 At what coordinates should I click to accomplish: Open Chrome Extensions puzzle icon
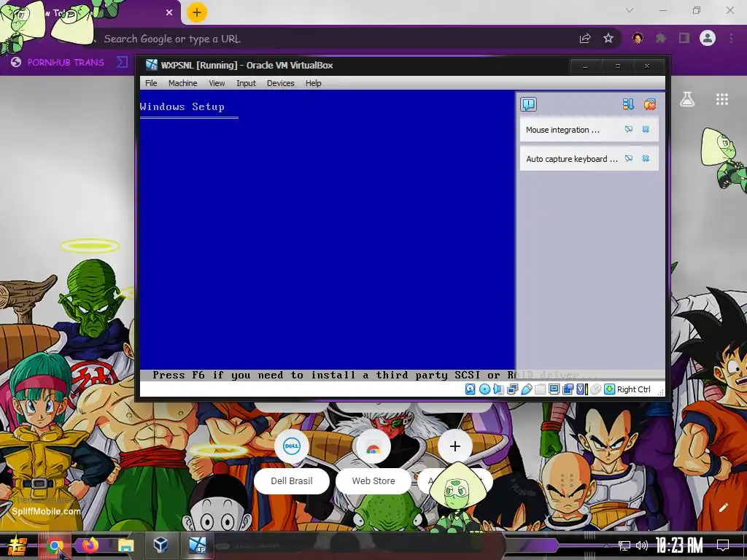[x=661, y=38]
